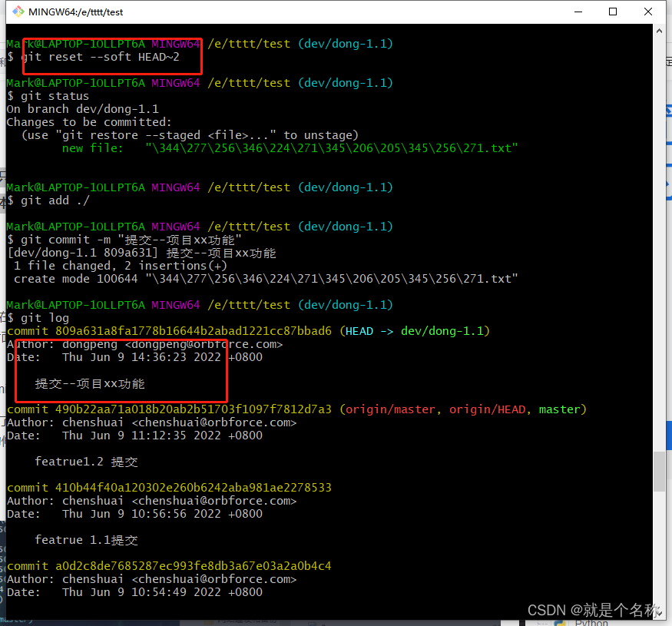Viewport: 672px width, 626px height.
Task: Click 'HEAD -> dev/dong-1.1' ref label
Action: pyautogui.click(x=415, y=332)
